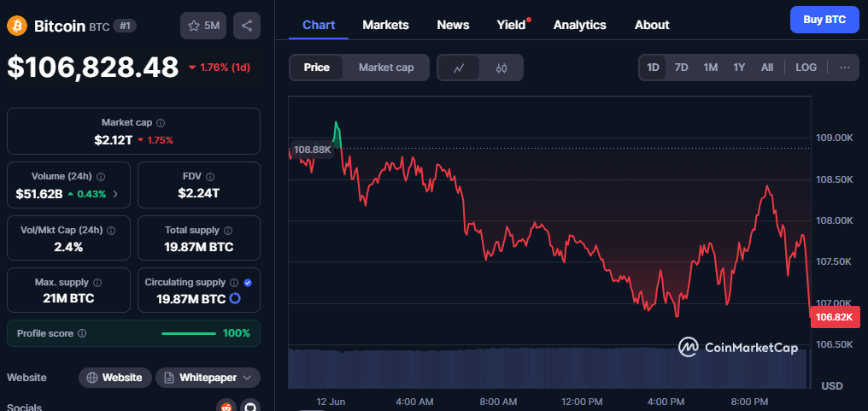Select the line chart view icon
The image size is (868, 411).
pyautogui.click(x=459, y=68)
